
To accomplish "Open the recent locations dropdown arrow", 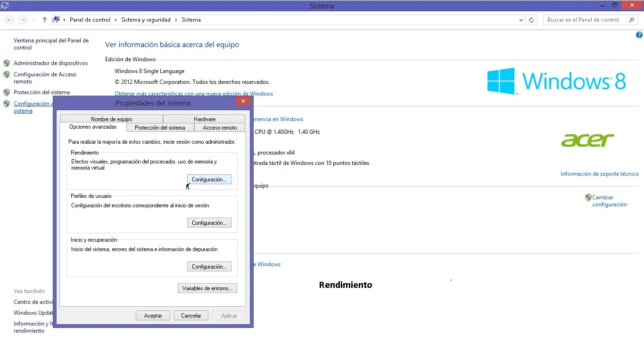I will tap(34, 20).
